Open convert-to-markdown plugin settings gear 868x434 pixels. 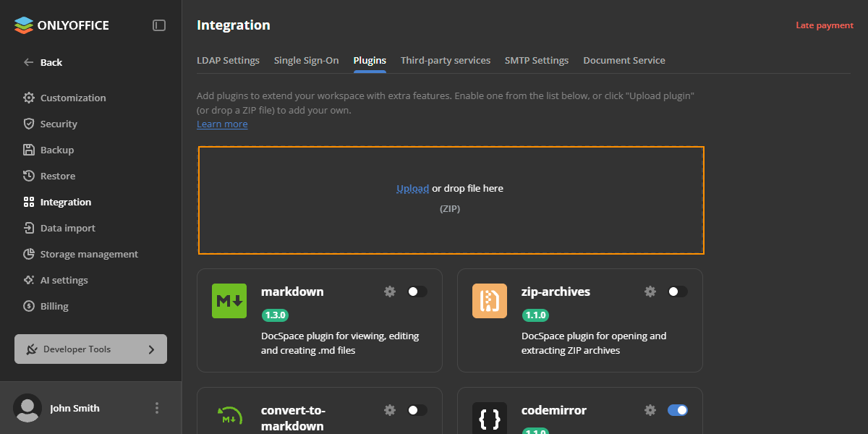click(x=390, y=410)
